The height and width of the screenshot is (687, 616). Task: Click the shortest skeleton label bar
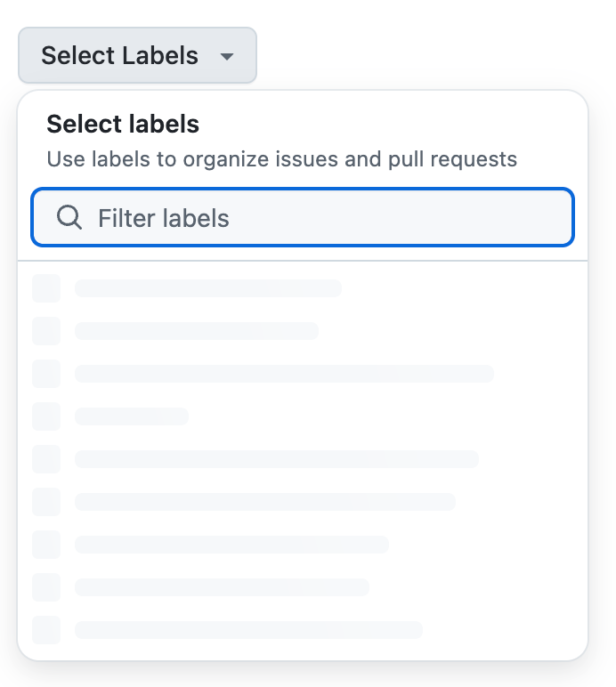pos(132,416)
